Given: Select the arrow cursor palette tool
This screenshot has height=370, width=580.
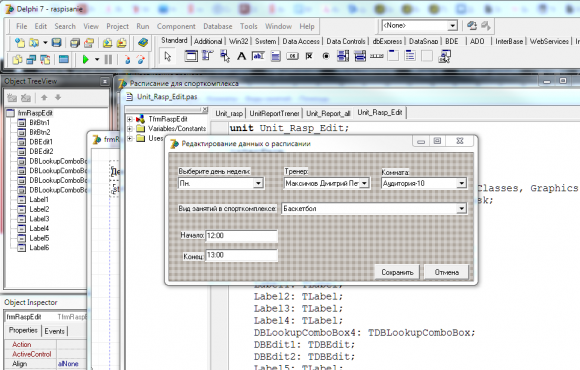Looking at the screenshot, I should 168,56.
